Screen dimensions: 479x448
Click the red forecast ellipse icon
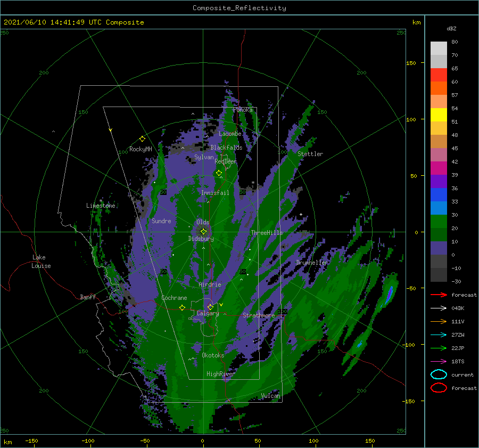click(x=439, y=388)
